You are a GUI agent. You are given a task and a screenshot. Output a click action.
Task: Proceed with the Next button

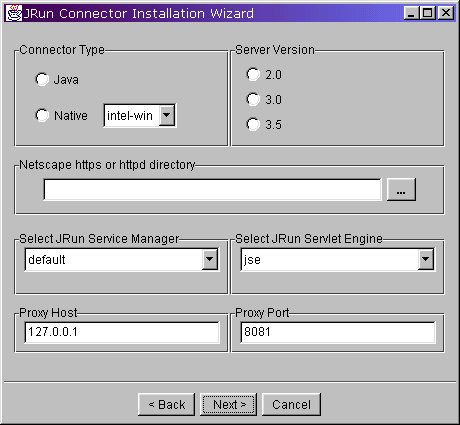pyautogui.click(x=228, y=405)
